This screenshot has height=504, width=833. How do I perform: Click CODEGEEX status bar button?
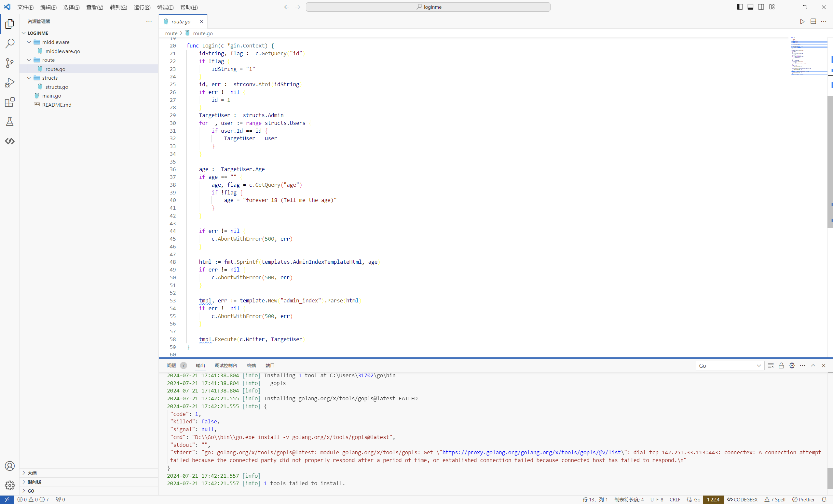pos(743,499)
